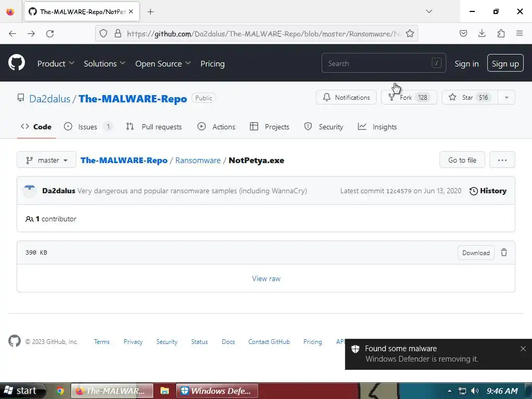Open The-MALWARE-Repo repository title link
Screen dimensions: 532x399
[x=132, y=99]
